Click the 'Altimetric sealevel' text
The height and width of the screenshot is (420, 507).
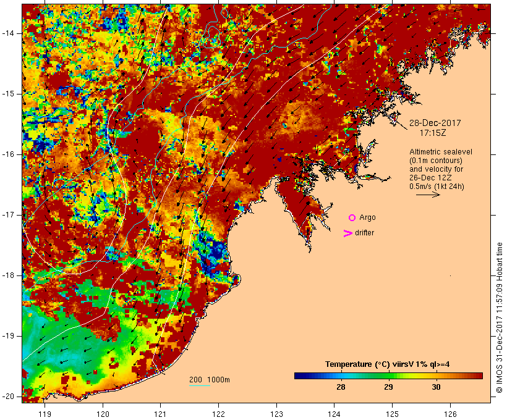(441, 152)
